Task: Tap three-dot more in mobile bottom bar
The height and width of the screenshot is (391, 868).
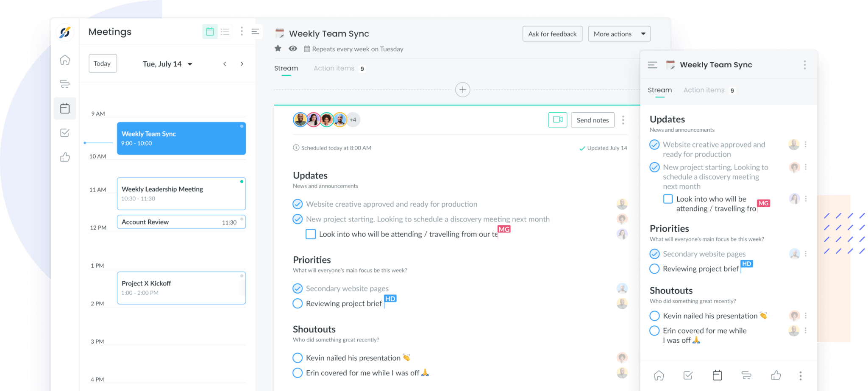Action: pyautogui.click(x=801, y=375)
